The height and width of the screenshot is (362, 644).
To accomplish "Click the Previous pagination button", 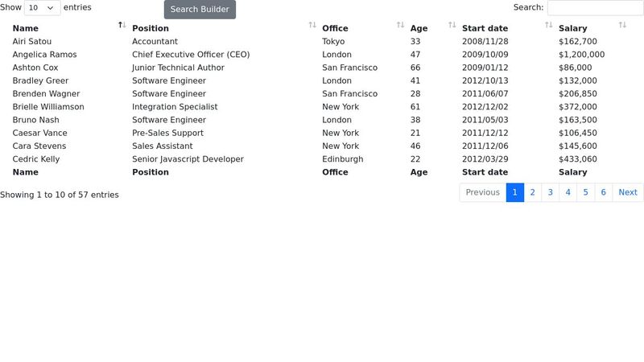I will (483, 192).
